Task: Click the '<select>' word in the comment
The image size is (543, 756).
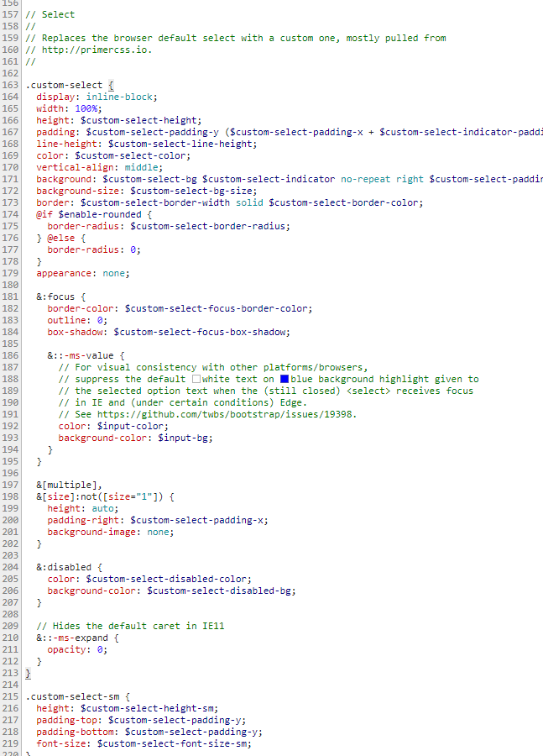Action: tap(368, 391)
